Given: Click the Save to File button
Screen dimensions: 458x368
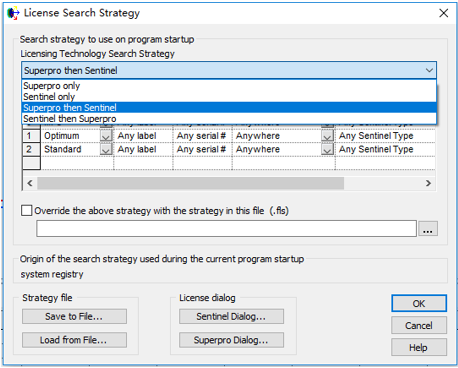Looking at the screenshot, I should coord(74,316).
